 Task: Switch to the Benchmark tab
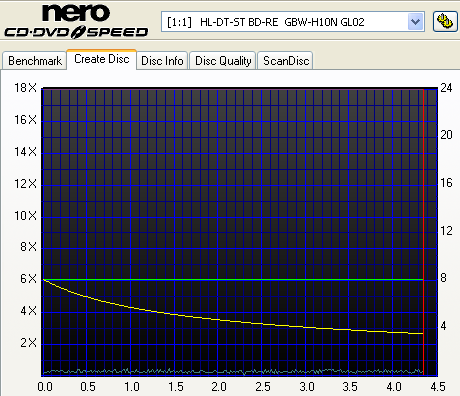coord(35,61)
